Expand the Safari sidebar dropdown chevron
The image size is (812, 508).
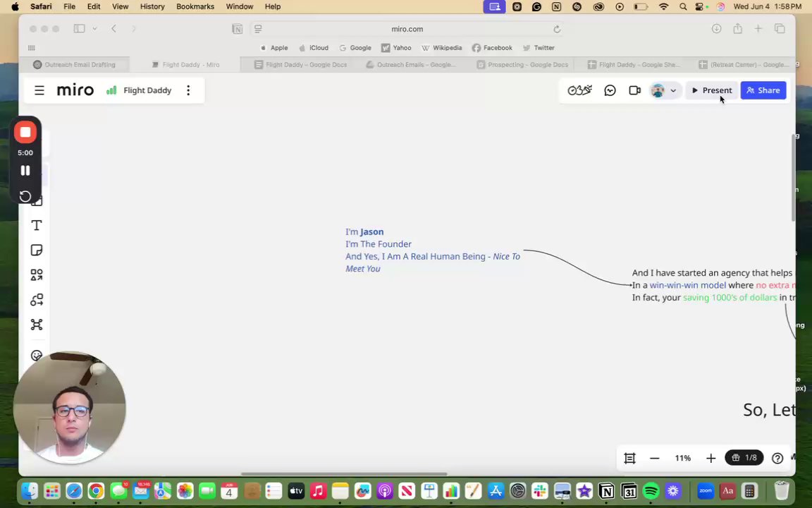tap(94, 28)
